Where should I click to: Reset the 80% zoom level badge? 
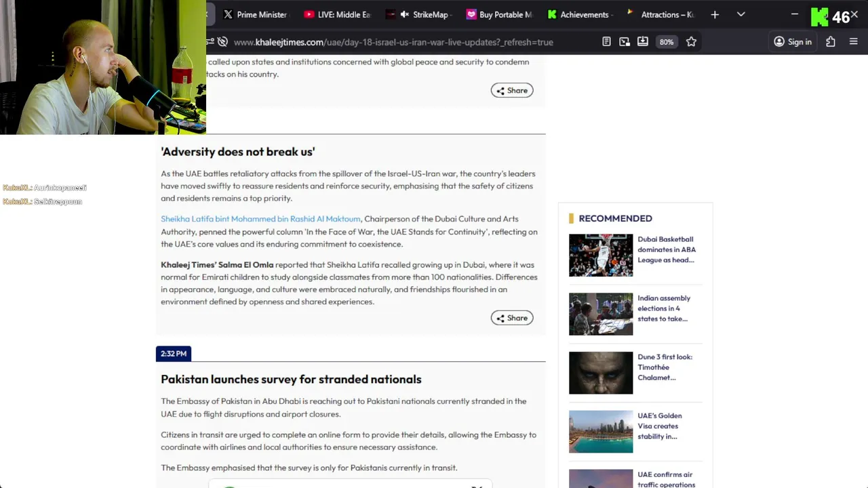click(667, 42)
